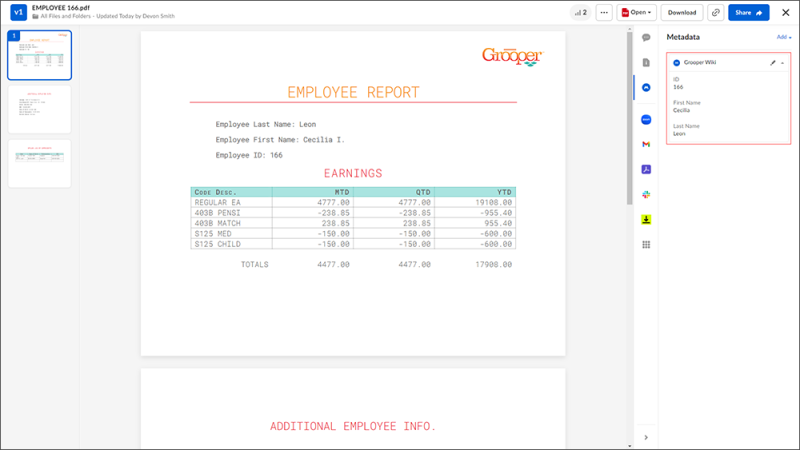Screen dimensions: 800x450
Task: Expand the Open with dropdown
Action: pos(636,13)
